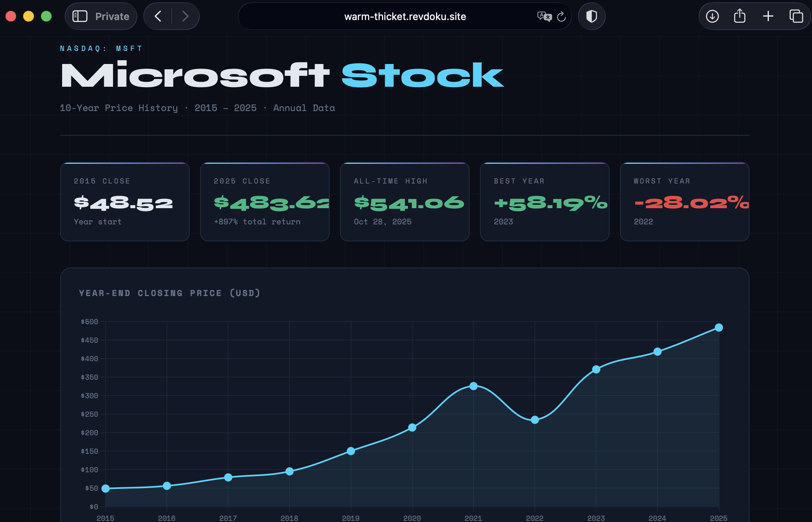Click the 'Year start' caption
This screenshot has width=812, height=522.
tap(98, 222)
